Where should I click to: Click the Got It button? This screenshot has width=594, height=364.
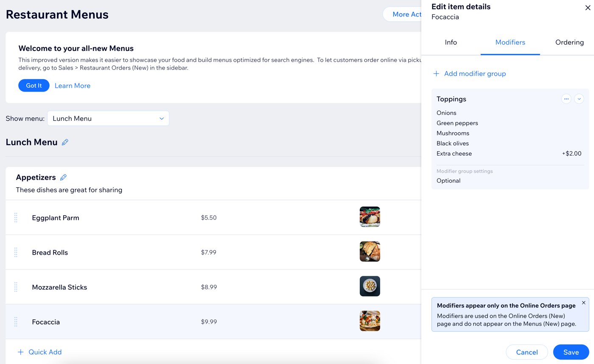tap(34, 86)
